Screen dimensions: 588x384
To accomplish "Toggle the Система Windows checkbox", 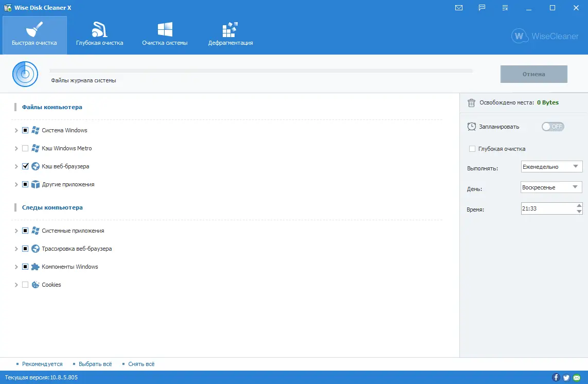I will pos(25,130).
